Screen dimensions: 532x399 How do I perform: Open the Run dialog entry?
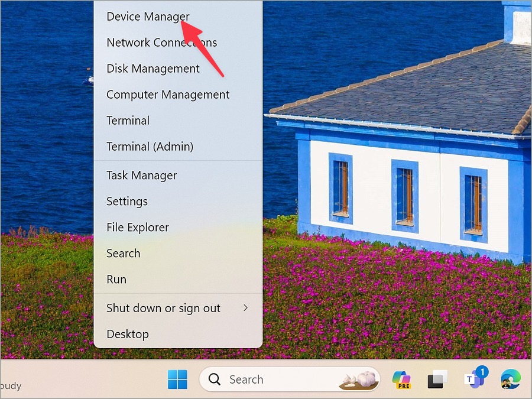tap(178, 280)
